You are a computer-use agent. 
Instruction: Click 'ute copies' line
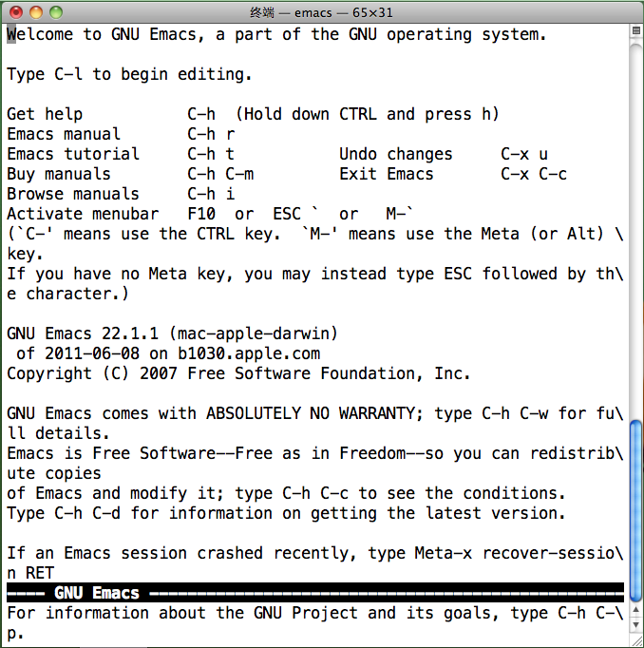(x=54, y=473)
